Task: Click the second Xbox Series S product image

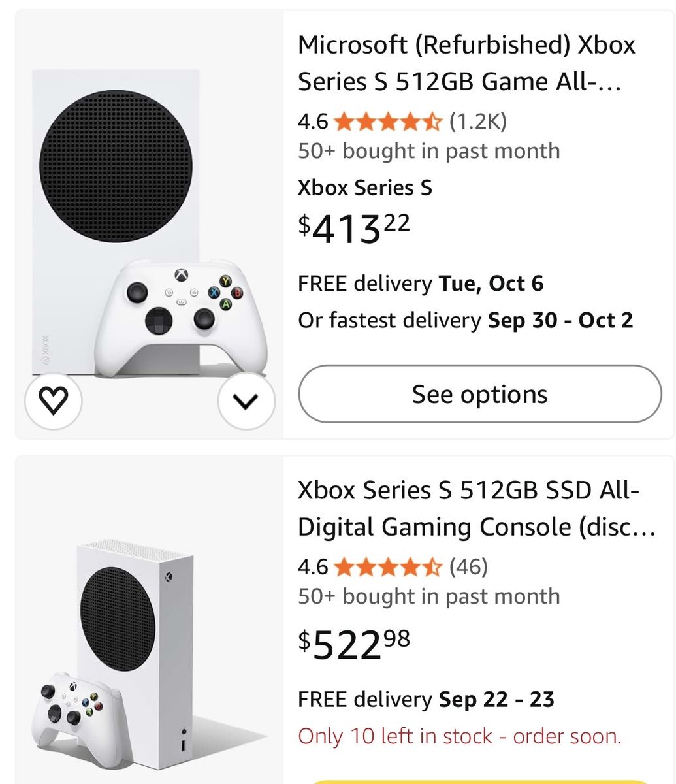Action: (149, 653)
